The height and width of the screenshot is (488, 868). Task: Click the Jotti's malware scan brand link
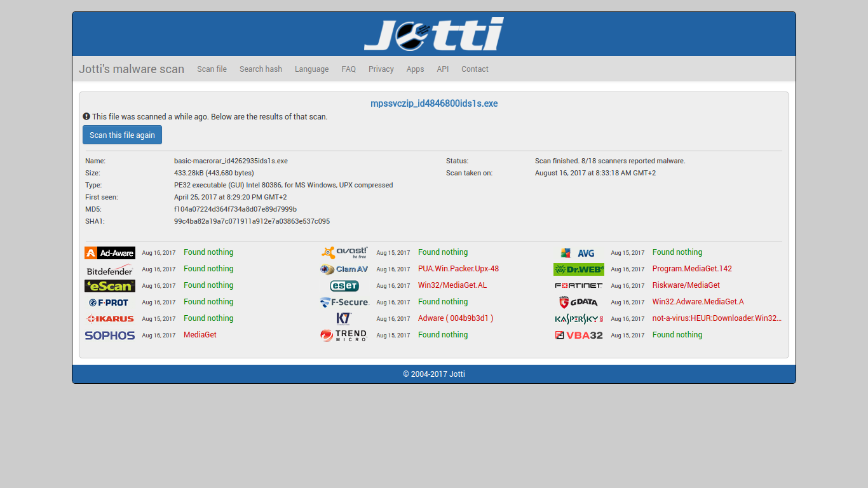tap(132, 69)
